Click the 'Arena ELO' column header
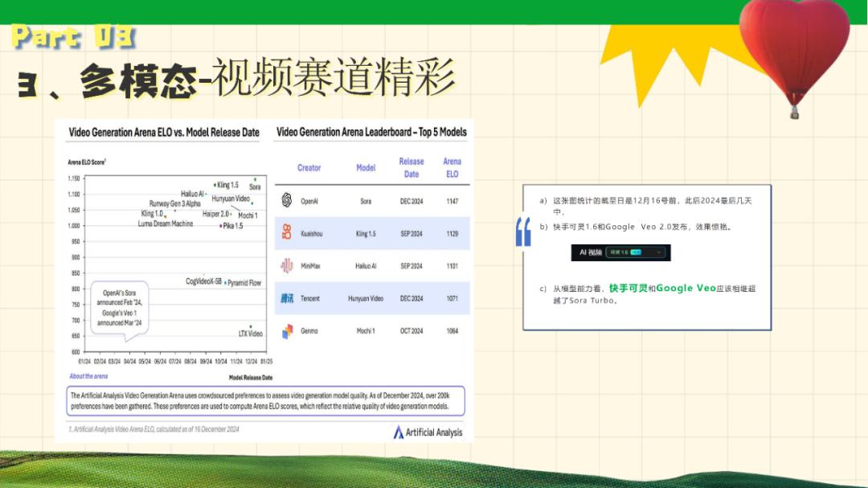Viewport: 868px width, 488px height. pyautogui.click(x=452, y=167)
